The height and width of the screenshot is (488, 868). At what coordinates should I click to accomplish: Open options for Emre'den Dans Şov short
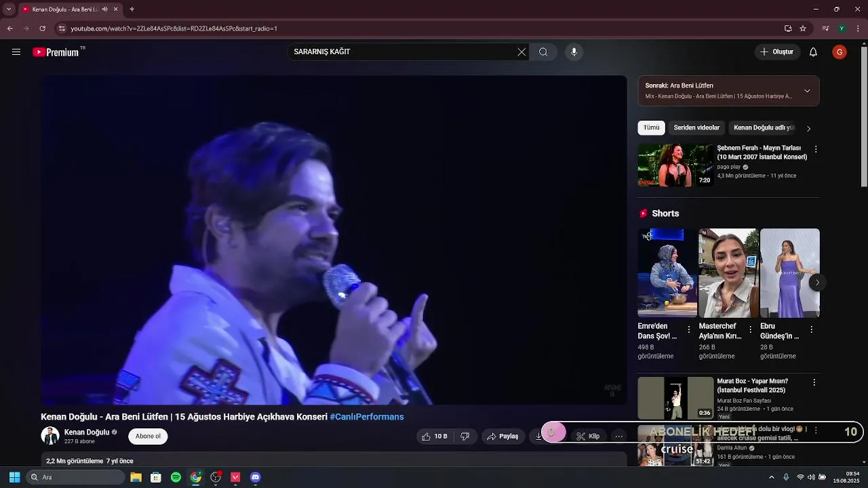689,330
